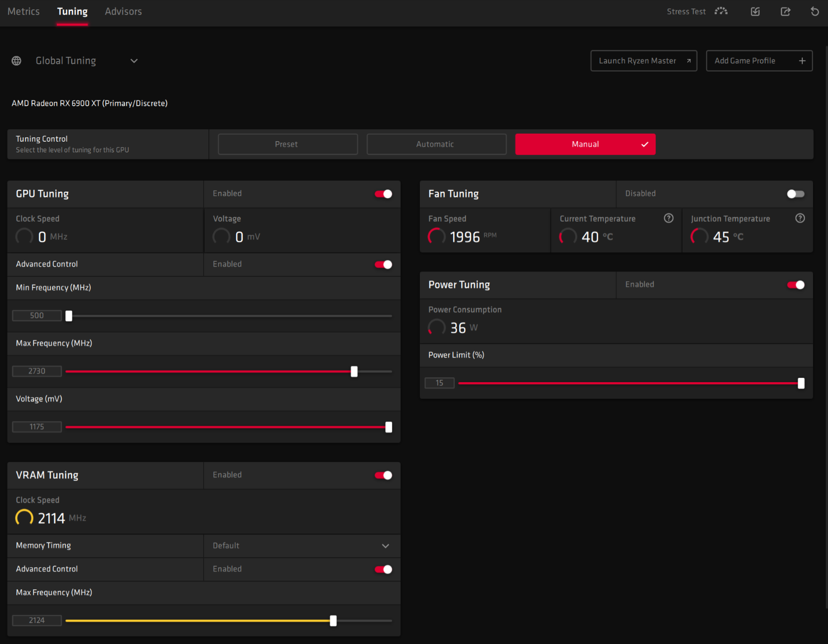Enable the Fan Tuning toggle
The height and width of the screenshot is (644, 828).
pos(795,194)
